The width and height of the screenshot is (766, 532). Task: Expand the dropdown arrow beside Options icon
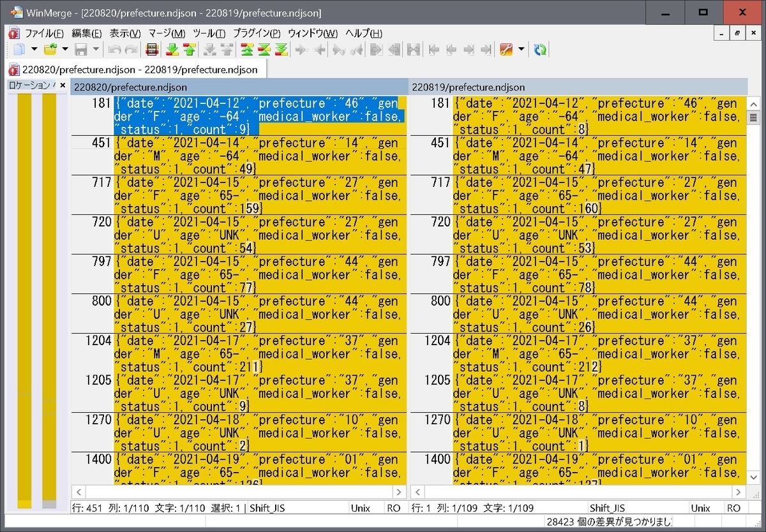(x=521, y=49)
